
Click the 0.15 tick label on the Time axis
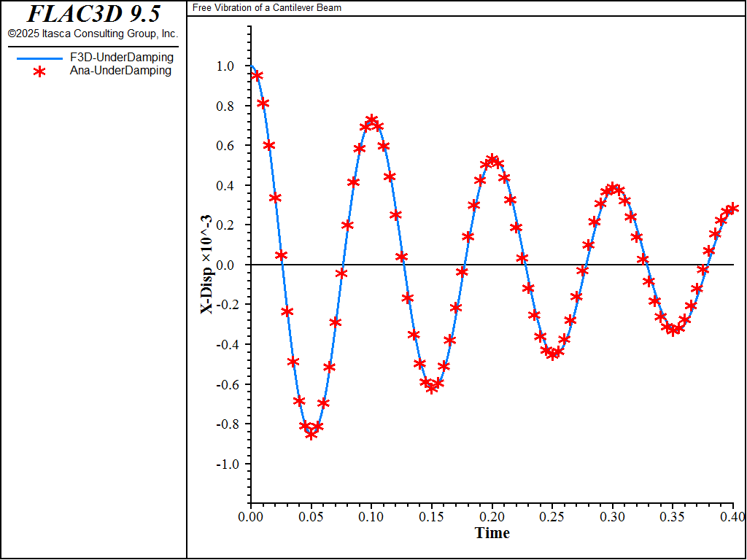tap(432, 516)
